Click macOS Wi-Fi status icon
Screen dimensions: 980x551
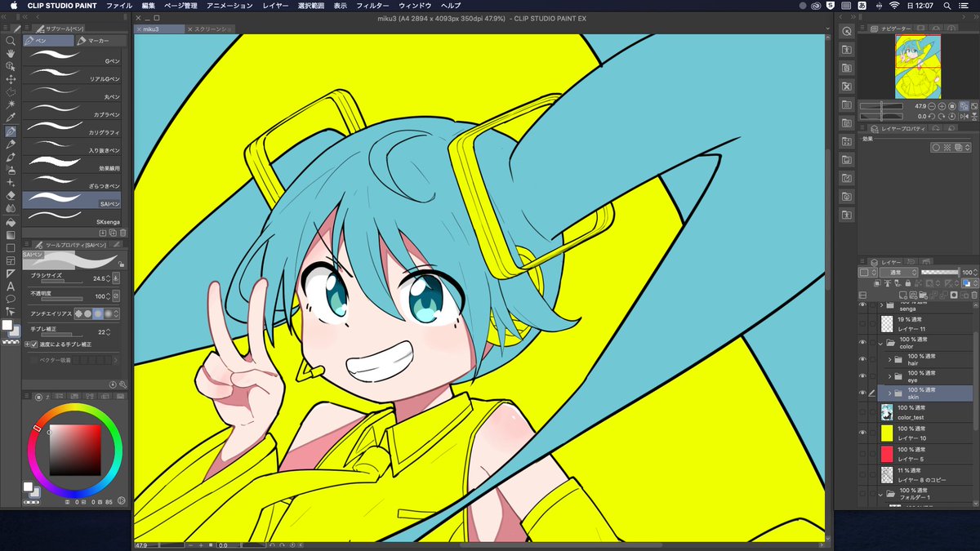coord(894,6)
